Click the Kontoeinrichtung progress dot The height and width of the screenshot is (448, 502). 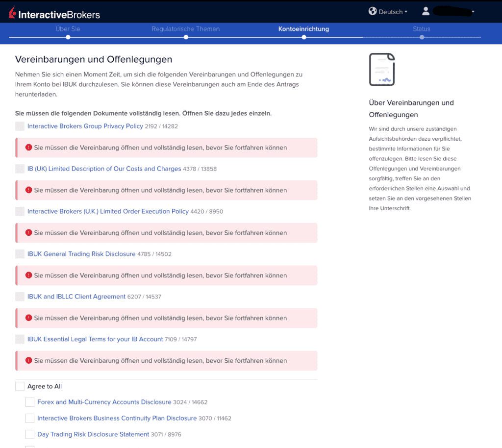tap(304, 37)
